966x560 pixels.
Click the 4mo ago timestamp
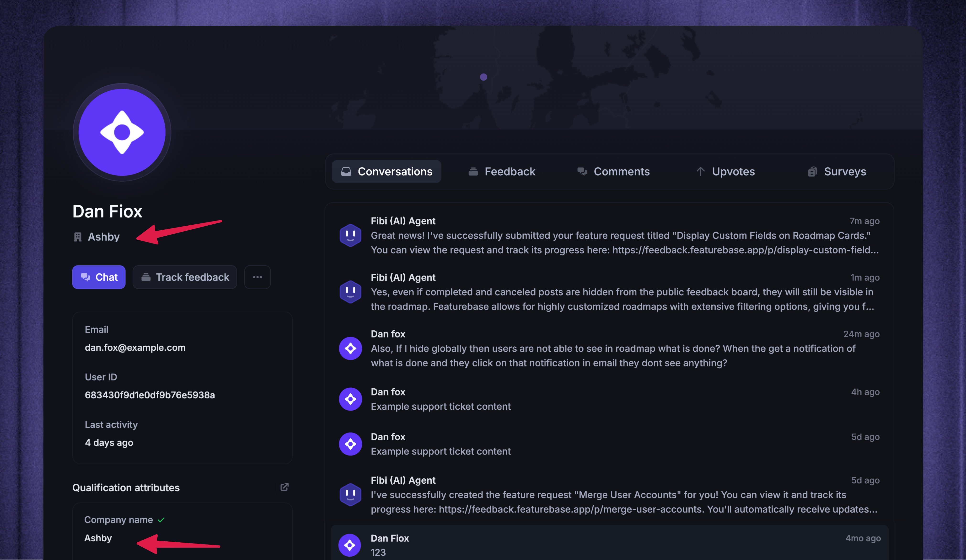863,538
